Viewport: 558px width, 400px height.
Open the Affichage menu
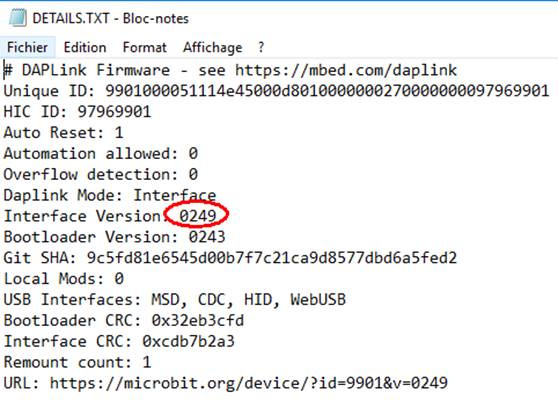click(x=212, y=48)
